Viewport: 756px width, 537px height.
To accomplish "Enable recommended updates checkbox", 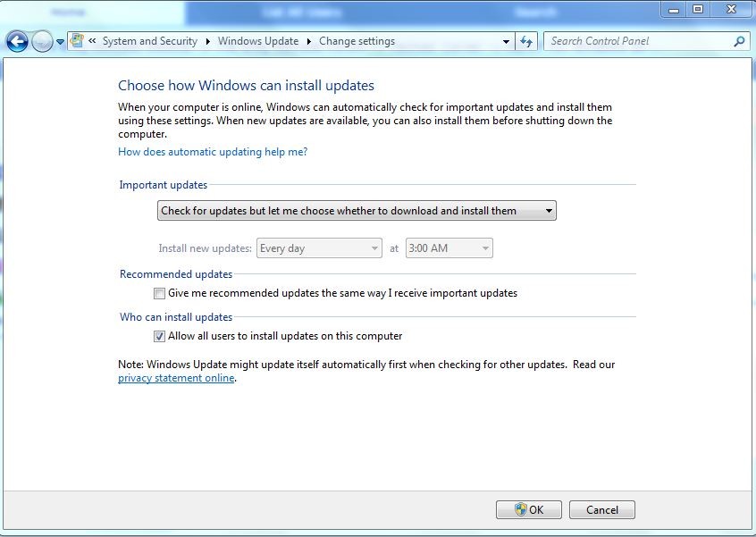I will (x=159, y=293).
